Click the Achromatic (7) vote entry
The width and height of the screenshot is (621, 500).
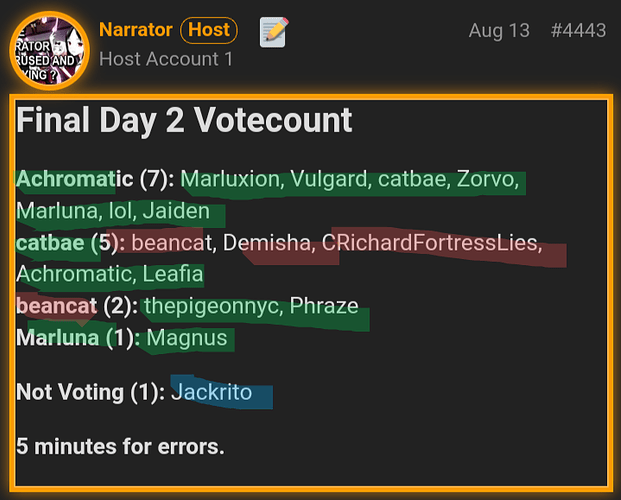click(x=95, y=179)
